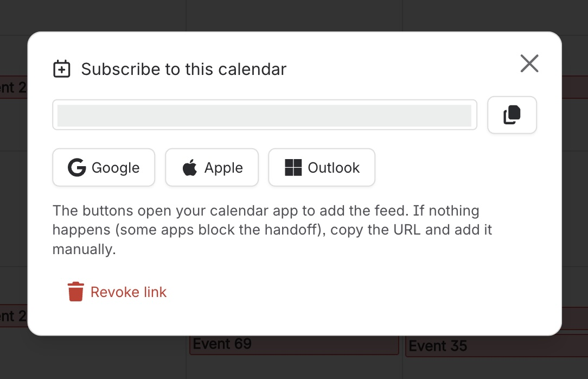Viewport: 588px width, 379px height.
Task: Click the partially hidden event at upper left
Action: (14, 87)
